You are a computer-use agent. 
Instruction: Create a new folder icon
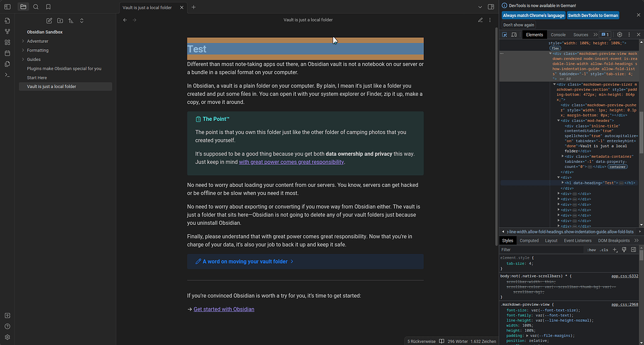tap(60, 21)
